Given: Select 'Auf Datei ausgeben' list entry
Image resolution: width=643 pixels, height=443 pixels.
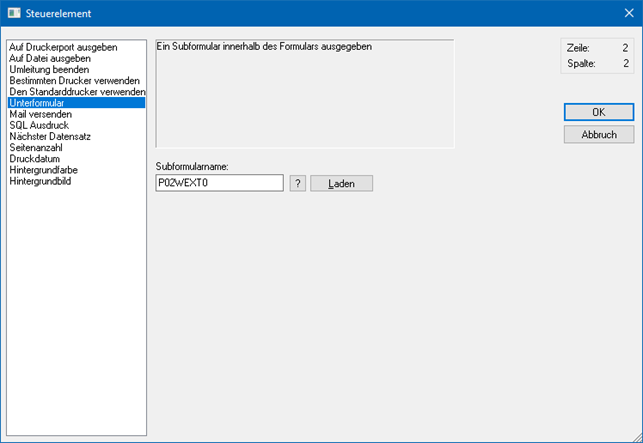Looking at the screenshot, I should tap(49, 58).
